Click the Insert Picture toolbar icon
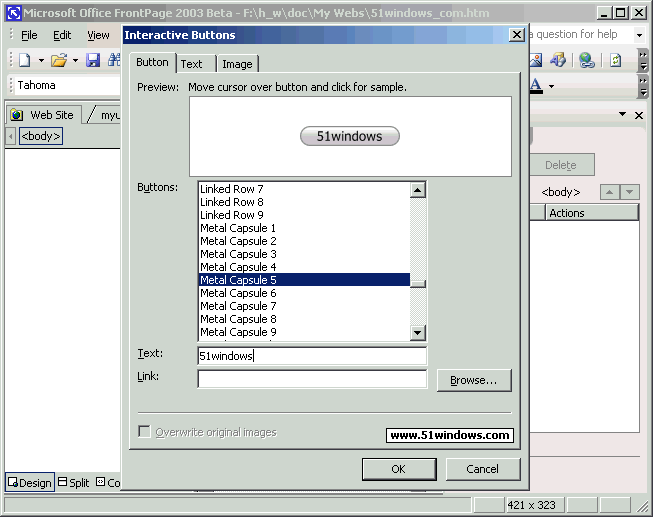The height and width of the screenshot is (517, 653). [536, 60]
